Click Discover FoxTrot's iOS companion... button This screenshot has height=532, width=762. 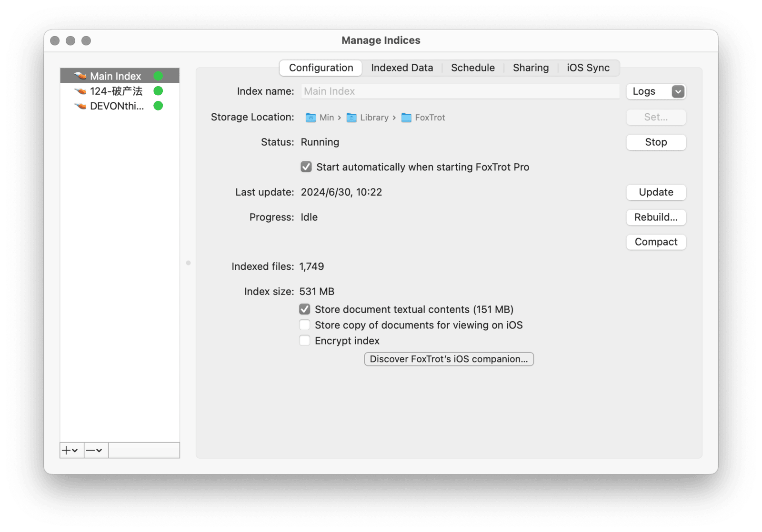(449, 359)
